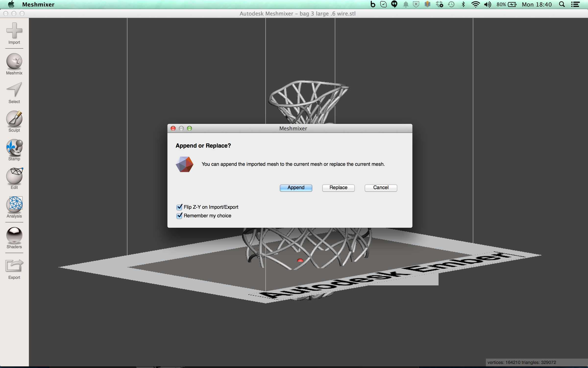The height and width of the screenshot is (368, 588).
Task: Disable Flip Z-Y on Import/Export
Action: point(179,207)
